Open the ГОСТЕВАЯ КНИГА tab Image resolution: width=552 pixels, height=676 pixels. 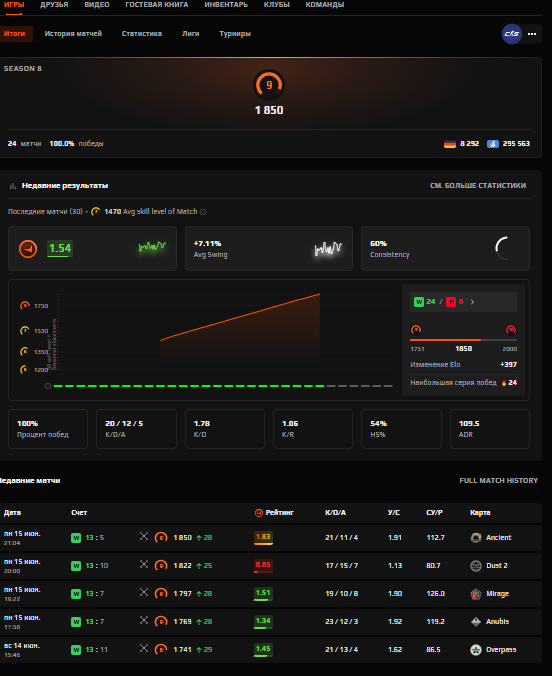pyautogui.click(x=157, y=5)
